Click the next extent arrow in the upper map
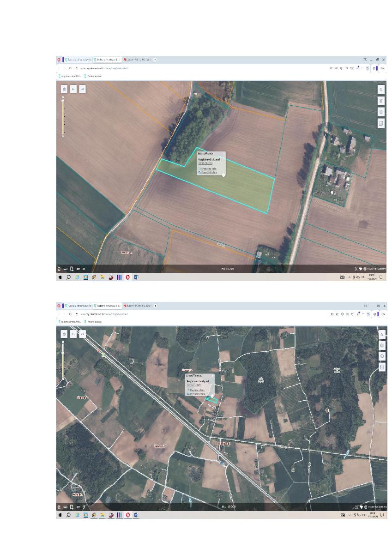This screenshot has width=392, height=554. (x=82, y=89)
